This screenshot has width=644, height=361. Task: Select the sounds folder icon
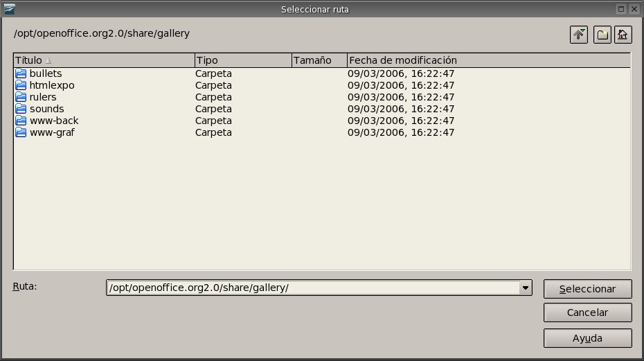click(x=21, y=109)
